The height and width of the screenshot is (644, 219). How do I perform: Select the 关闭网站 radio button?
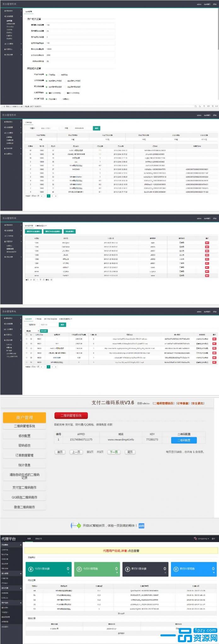tap(59, 75)
